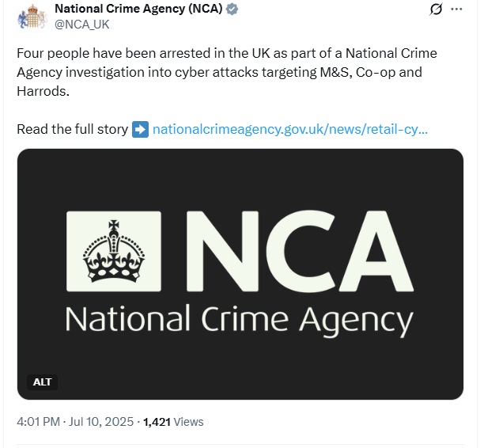The image size is (480, 448).
Task: Click the blue right-arrow emoji
Action: pos(141,129)
